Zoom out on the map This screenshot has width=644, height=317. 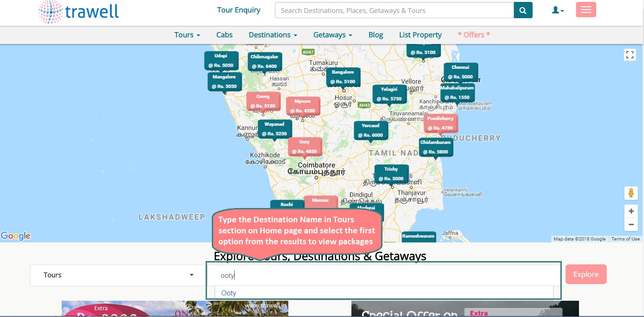point(631,224)
